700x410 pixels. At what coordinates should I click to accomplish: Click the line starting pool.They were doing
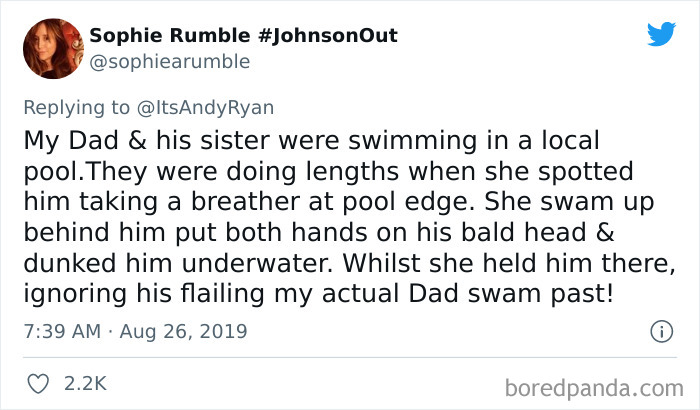coord(328,172)
